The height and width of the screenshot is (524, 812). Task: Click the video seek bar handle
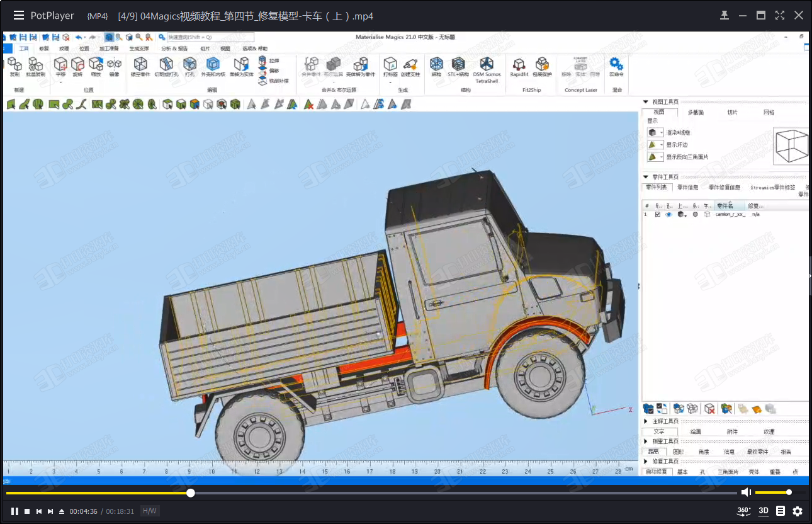(x=191, y=493)
